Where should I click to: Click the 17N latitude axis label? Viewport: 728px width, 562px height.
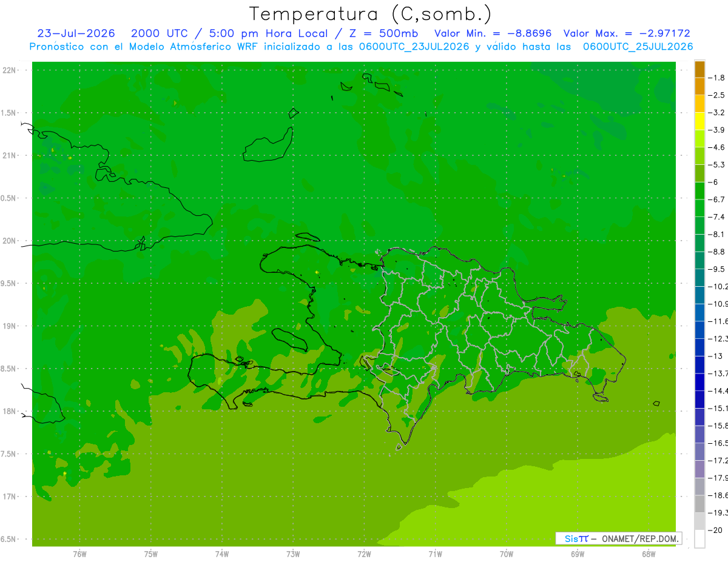[x=8, y=497]
